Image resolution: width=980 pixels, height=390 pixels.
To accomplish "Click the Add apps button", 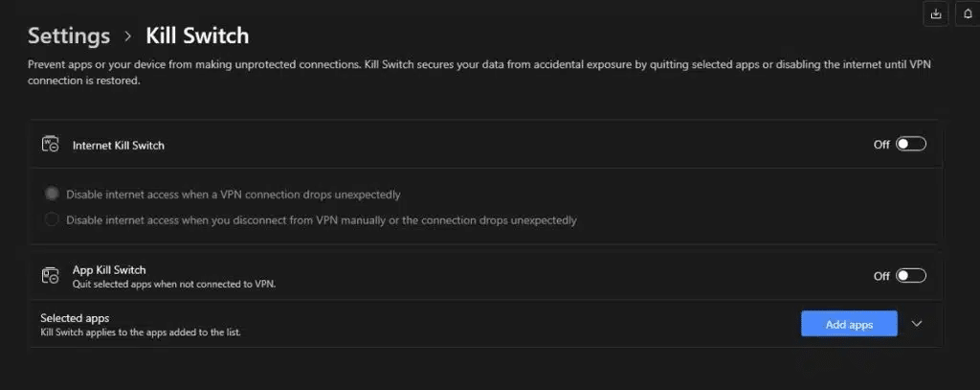I will [849, 324].
